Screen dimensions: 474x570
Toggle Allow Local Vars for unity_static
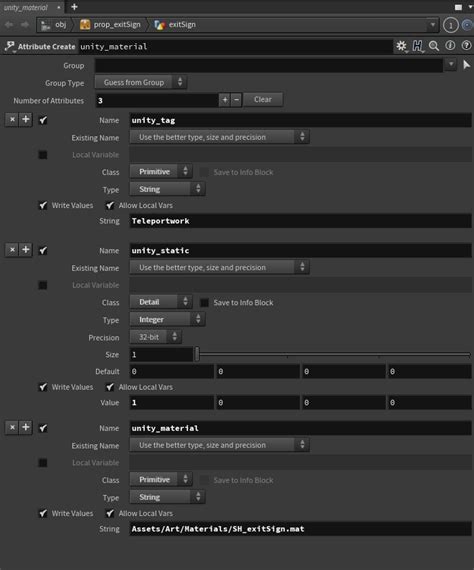pos(110,387)
